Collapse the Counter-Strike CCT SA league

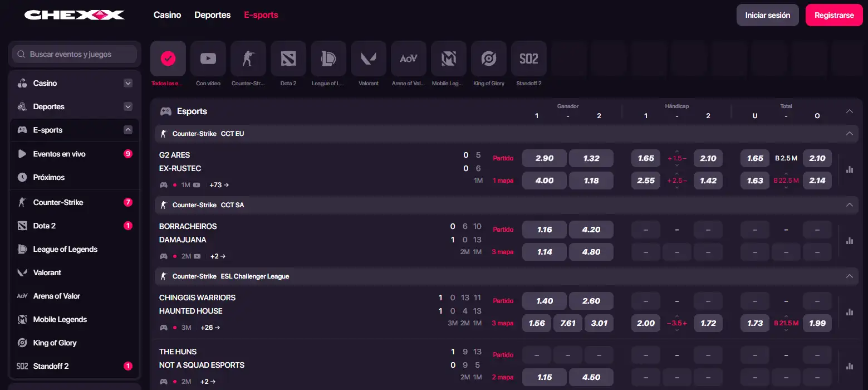pos(849,205)
